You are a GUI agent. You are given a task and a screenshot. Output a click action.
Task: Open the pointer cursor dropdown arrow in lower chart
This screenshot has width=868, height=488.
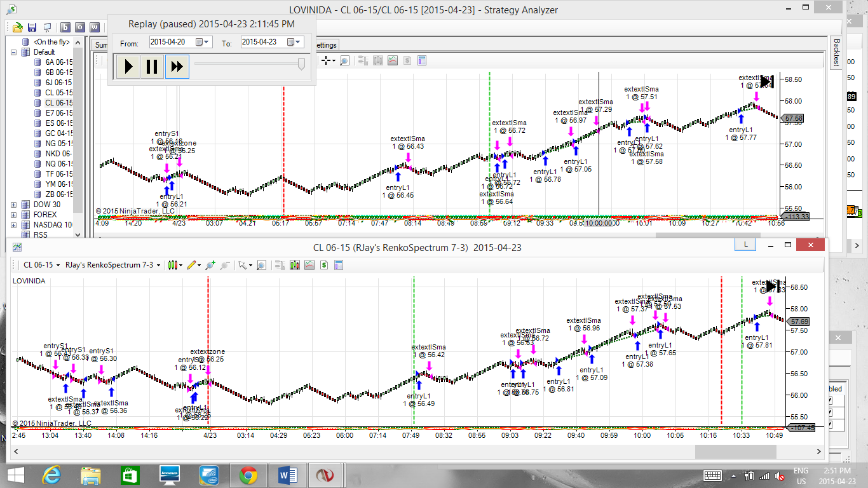point(250,265)
